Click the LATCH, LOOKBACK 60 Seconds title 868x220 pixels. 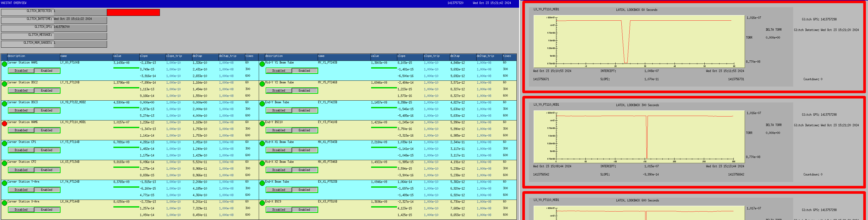tap(636, 10)
